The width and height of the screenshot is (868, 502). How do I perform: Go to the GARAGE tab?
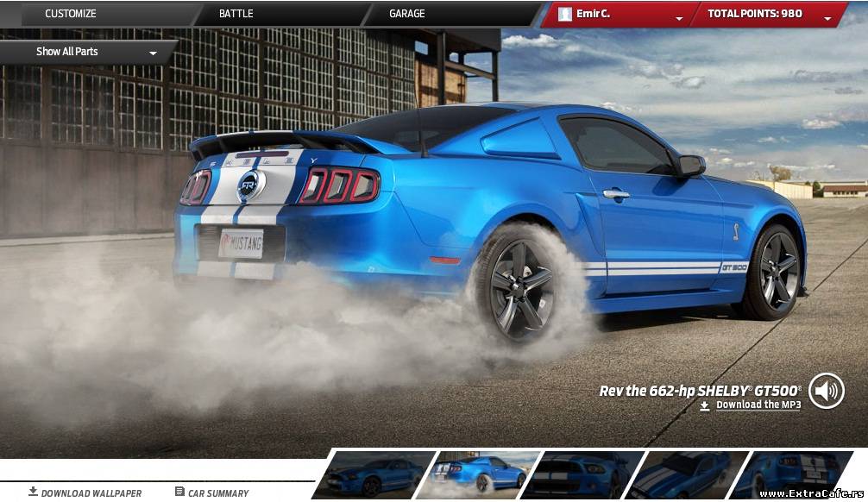(407, 13)
